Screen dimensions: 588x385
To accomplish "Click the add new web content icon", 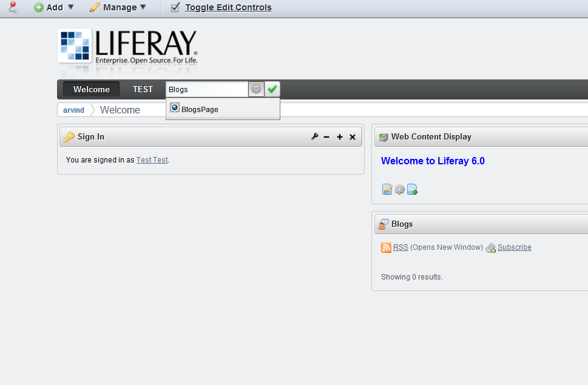I will (x=412, y=189).
